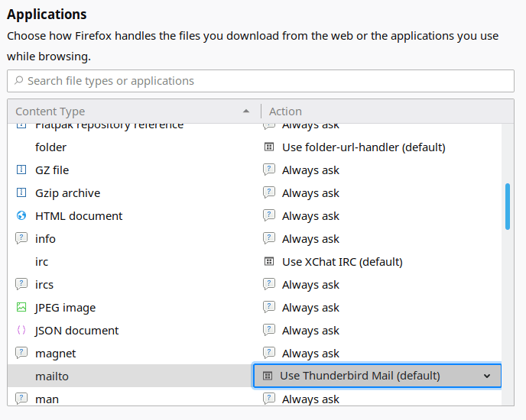Click the applications list vertical scrollbar thumb
526x420 pixels.
(508, 206)
